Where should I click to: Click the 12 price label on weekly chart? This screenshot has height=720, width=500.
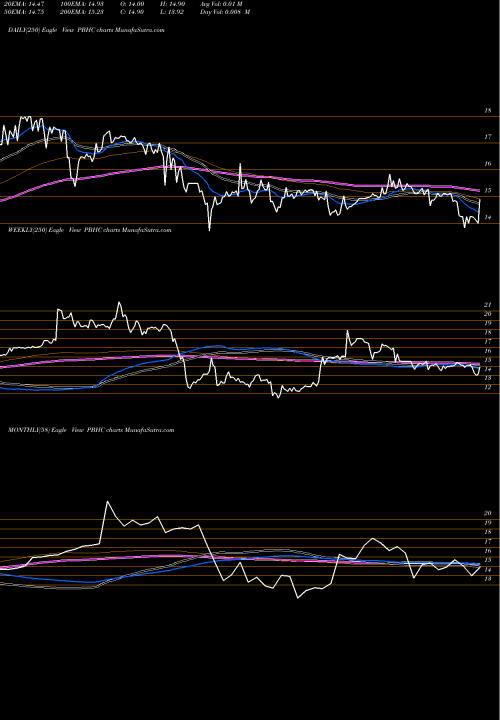pyautogui.click(x=488, y=388)
